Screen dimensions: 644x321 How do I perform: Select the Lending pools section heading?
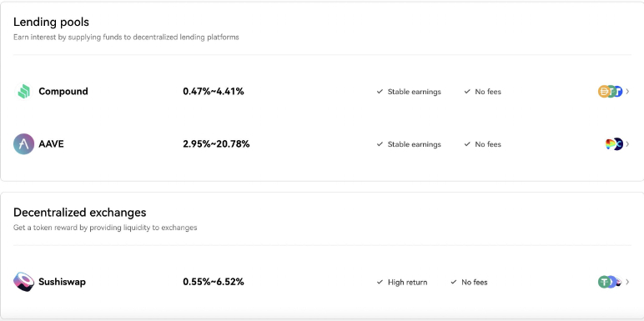point(51,22)
